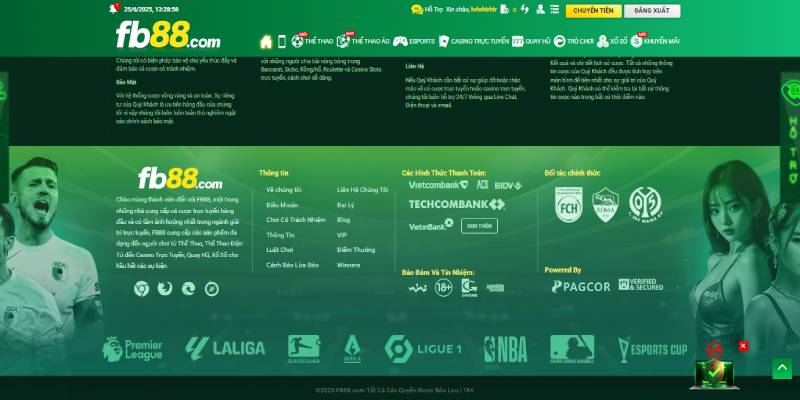Open the Điều khoản link
Viewport: 800px width, 400px height.
(282, 205)
